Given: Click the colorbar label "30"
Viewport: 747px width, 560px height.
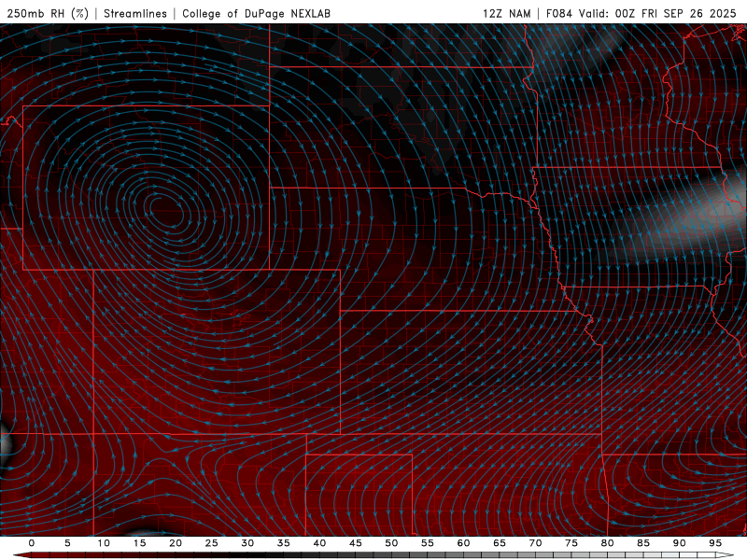Looking at the screenshot, I should [247, 543].
